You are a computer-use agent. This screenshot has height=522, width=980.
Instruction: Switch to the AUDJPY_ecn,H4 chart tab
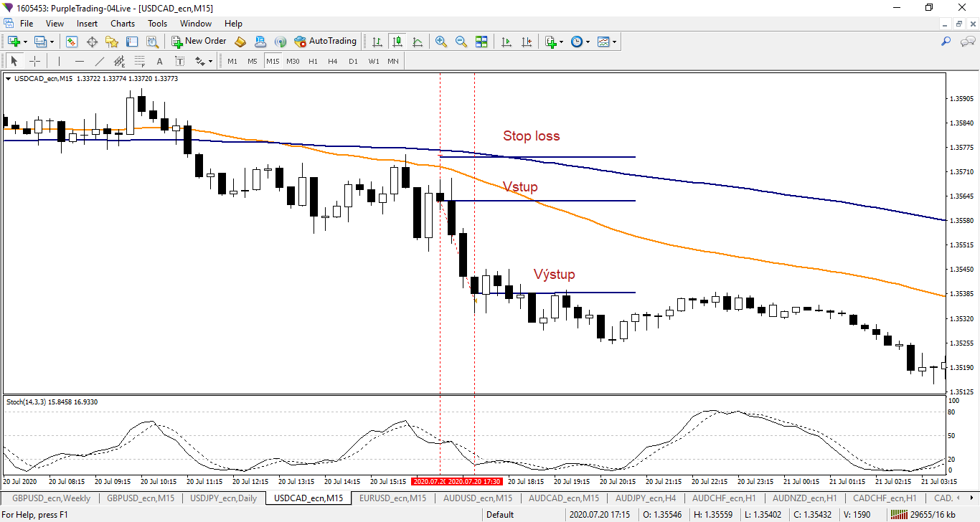(646, 498)
